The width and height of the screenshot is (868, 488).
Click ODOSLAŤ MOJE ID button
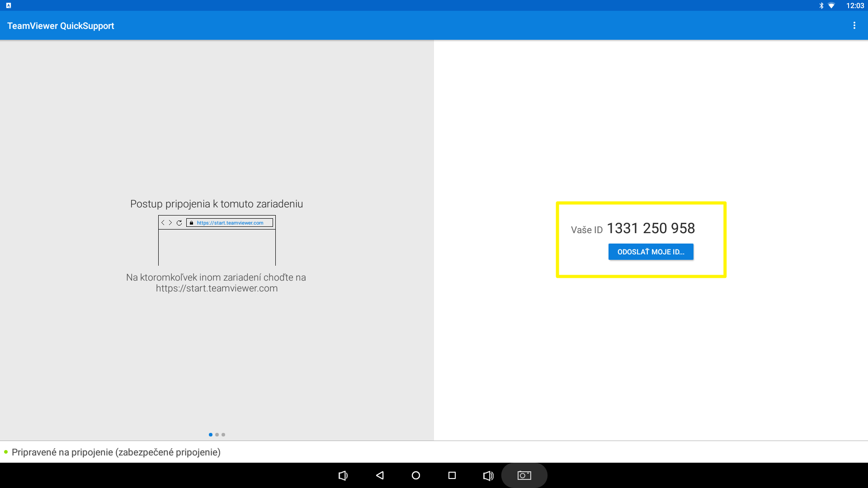651,251
